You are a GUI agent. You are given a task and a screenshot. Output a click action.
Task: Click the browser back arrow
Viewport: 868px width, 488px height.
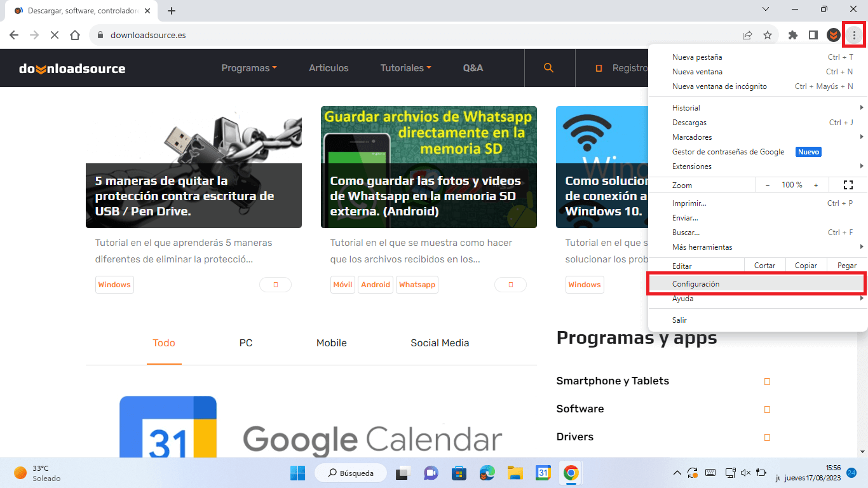coord(14,35)
